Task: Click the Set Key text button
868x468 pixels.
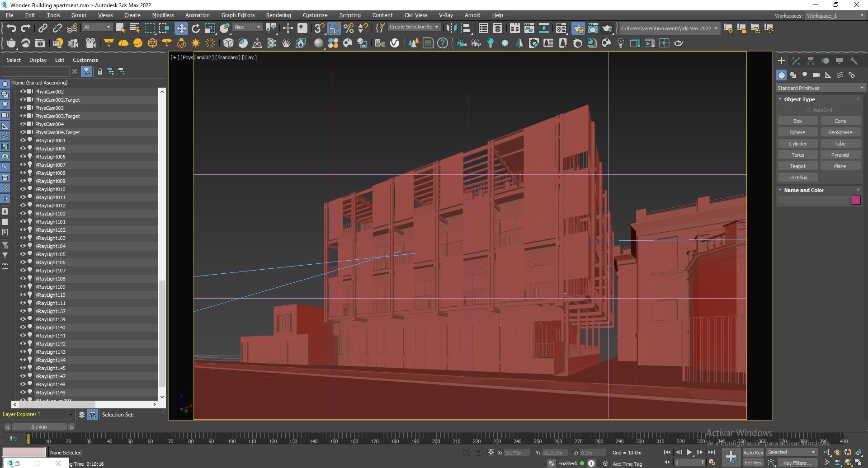Action: (753, 463)
